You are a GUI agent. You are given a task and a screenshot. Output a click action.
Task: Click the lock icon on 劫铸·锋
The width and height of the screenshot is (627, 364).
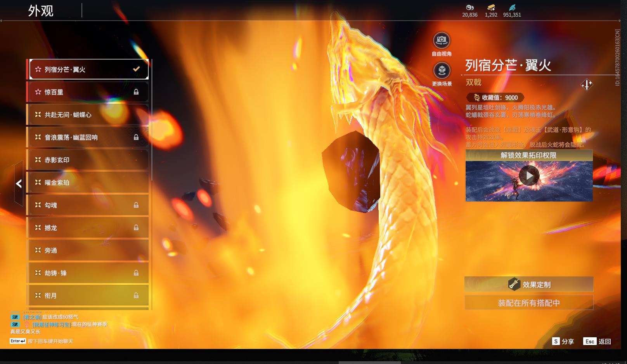click(x=136, y=273)
